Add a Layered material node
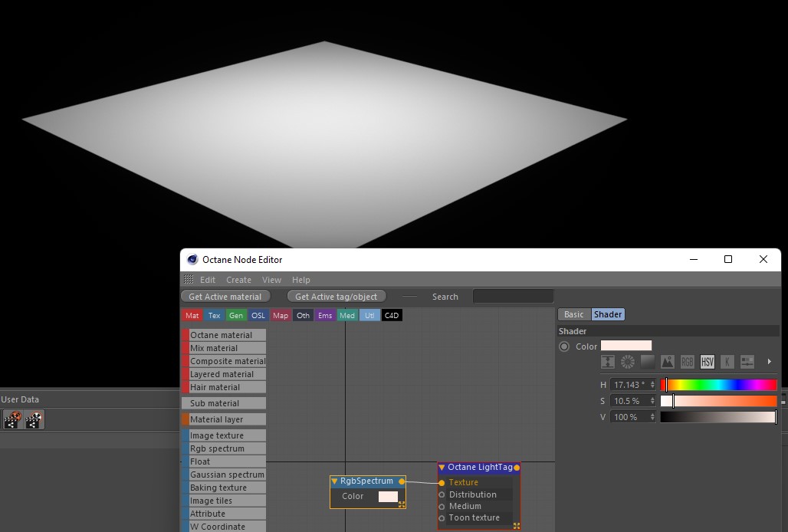 click(224, 374)
